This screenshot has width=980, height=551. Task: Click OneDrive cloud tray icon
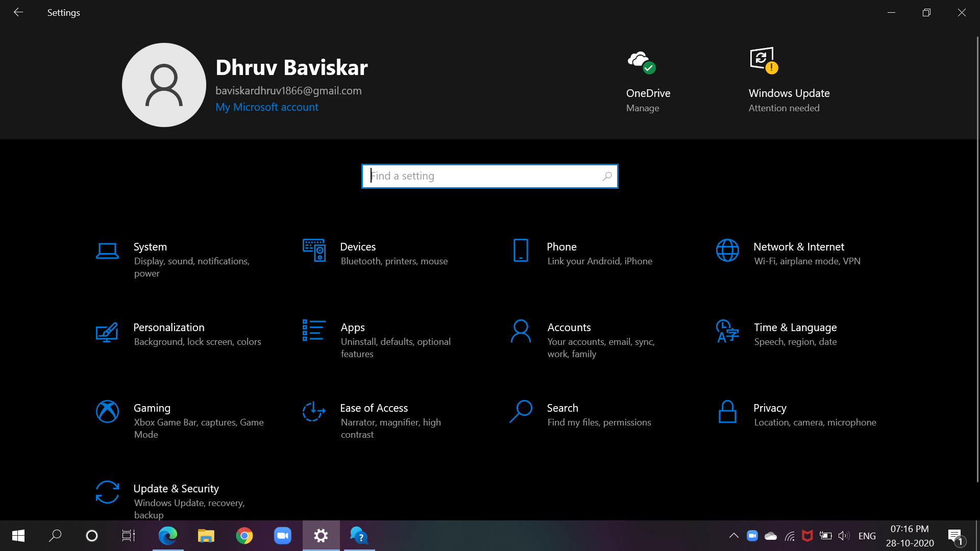(x=771, y=536)
